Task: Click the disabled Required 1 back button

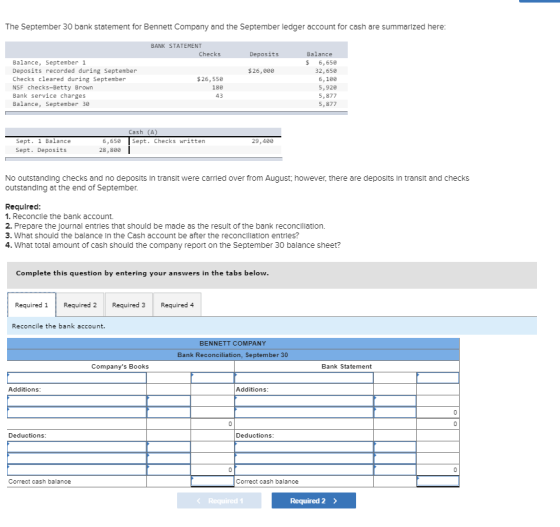Action: pyautogui.click(x=219, y=501)
